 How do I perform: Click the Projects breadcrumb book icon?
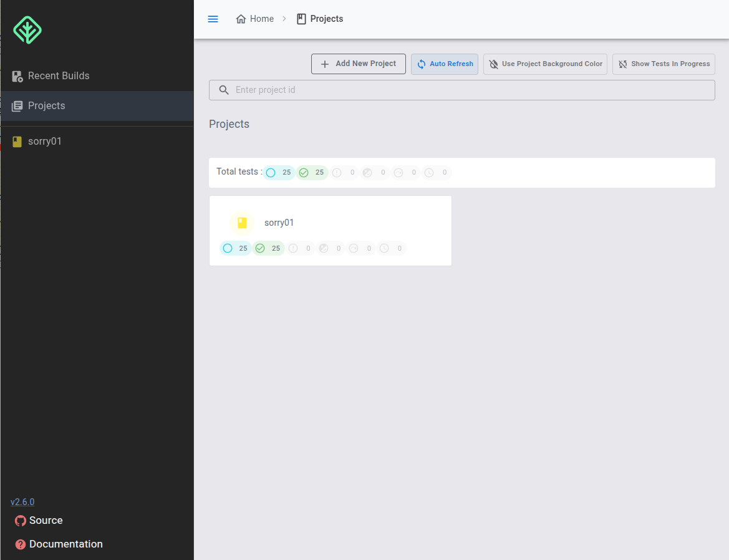coord(301,19)
